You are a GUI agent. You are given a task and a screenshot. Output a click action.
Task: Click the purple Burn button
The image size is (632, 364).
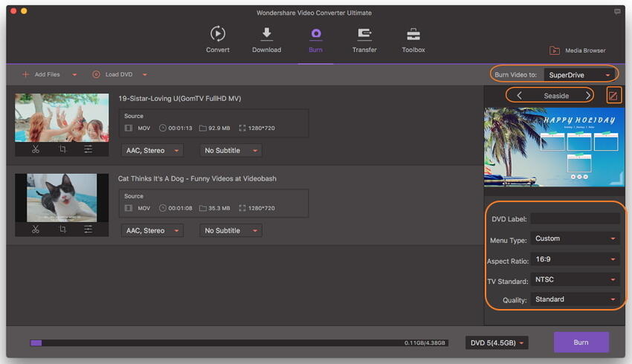(581, 342)
